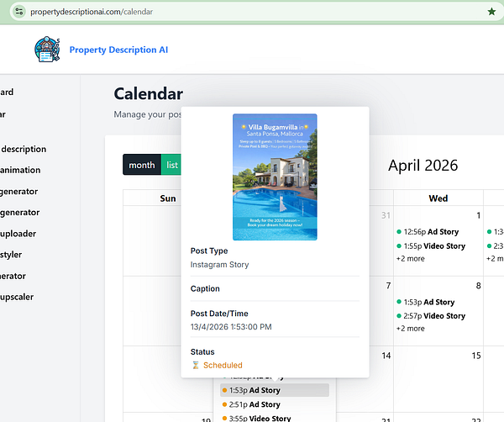504x422 pixels.
Task: Click the 2:57p Video Story event on April 8
Action: pos(431,316)
